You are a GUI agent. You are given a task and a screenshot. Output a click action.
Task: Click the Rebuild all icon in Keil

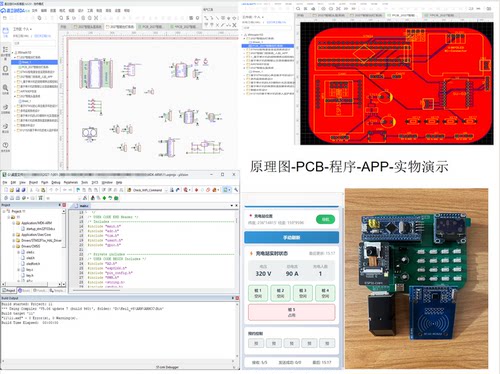pyautogui.click(x=18, y=198)
